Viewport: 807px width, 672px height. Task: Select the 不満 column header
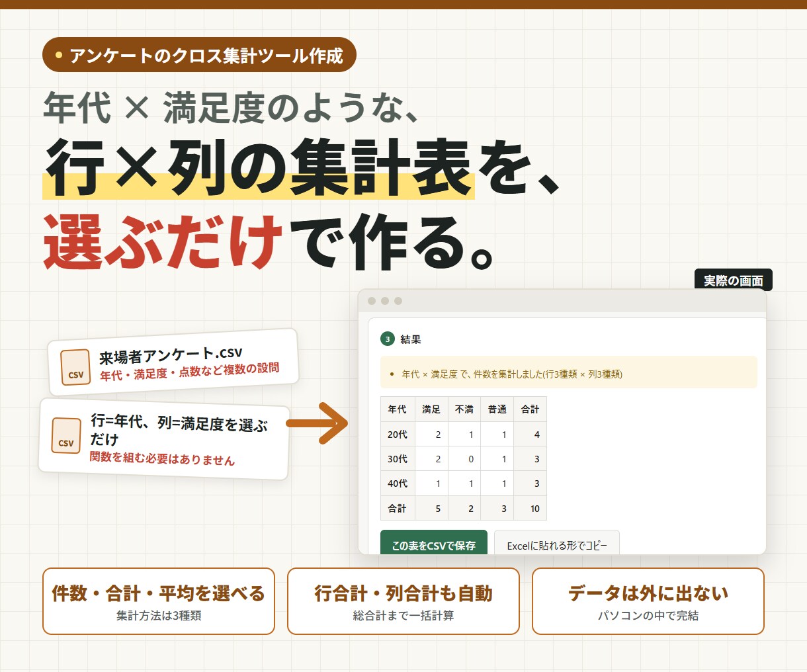(464, 409)
